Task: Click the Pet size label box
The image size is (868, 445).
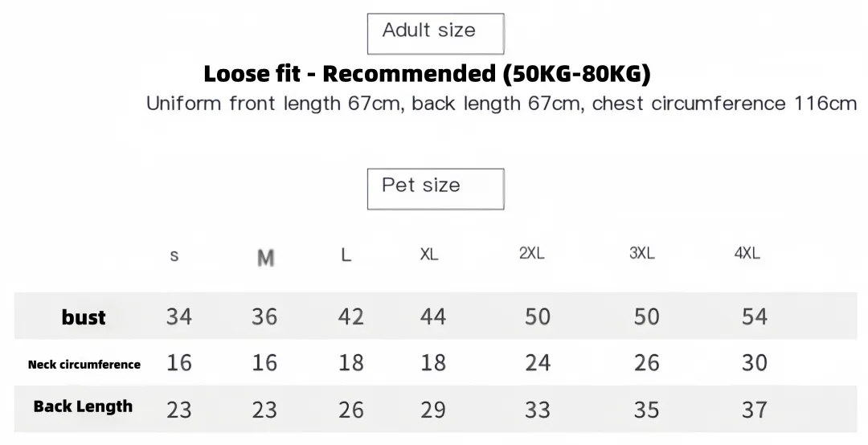Action: pos(436,190)
